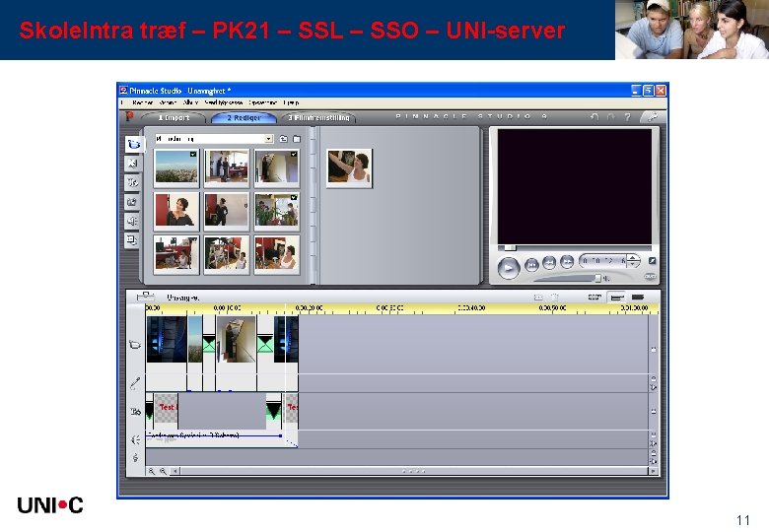Screen dimensions: 769x532
Task: Toggle DVD preview button
Action: pyautogui.click(x=650, y=277)
